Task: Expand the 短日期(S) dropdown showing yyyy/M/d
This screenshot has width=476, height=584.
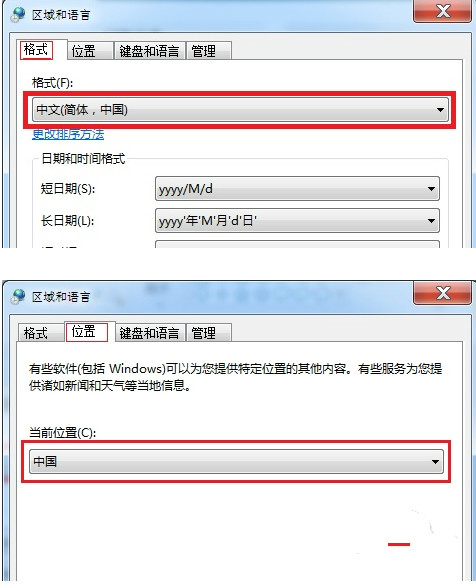Action: click(297, 189)
